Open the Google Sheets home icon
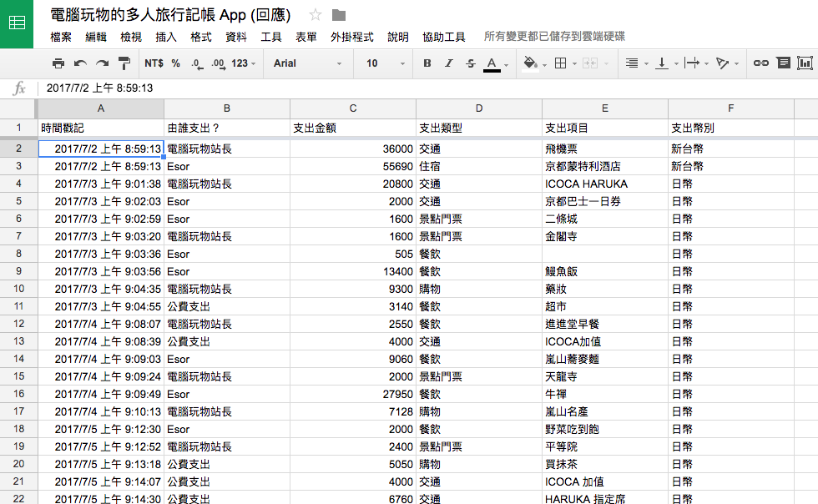Viewport: 818px width, 504px height. pos(17,23)
